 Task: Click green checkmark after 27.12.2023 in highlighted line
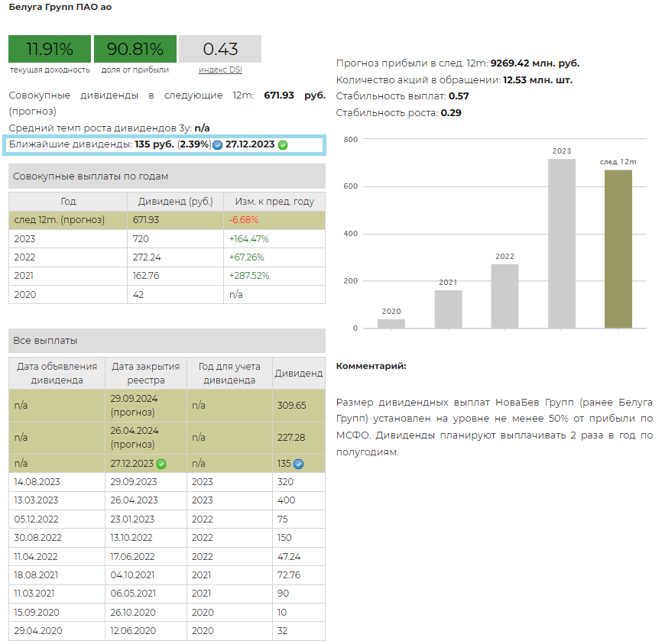283,145
